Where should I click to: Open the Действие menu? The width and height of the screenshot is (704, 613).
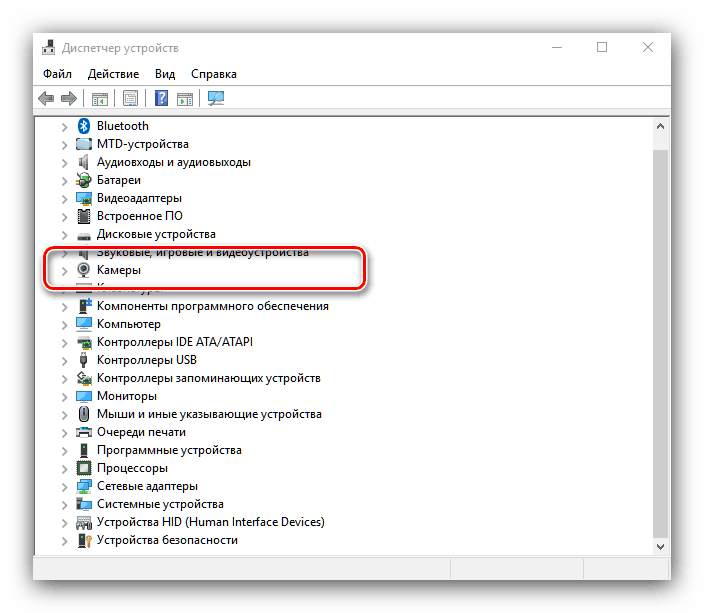point(113,74)
